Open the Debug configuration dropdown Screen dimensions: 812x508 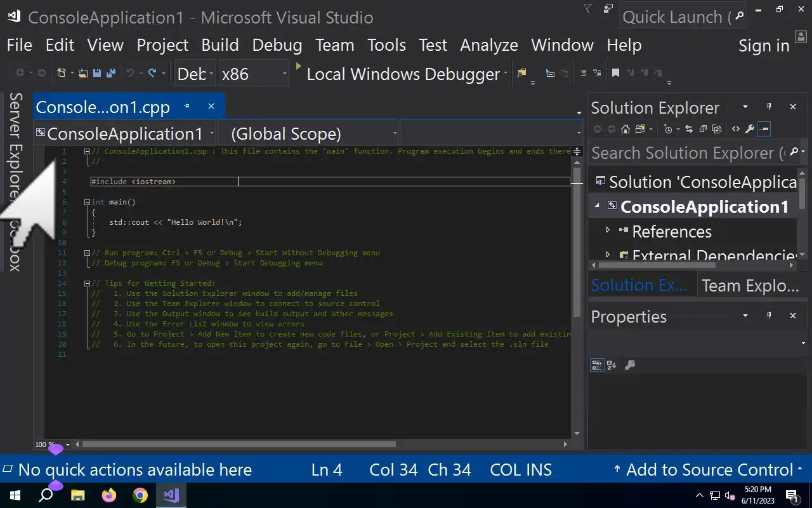[x=195, y=74]
